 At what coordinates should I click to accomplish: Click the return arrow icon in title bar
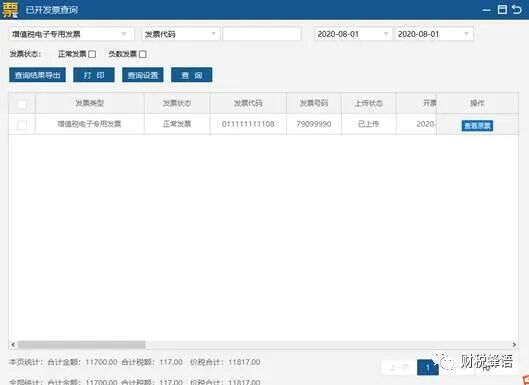tap(517, 9)
